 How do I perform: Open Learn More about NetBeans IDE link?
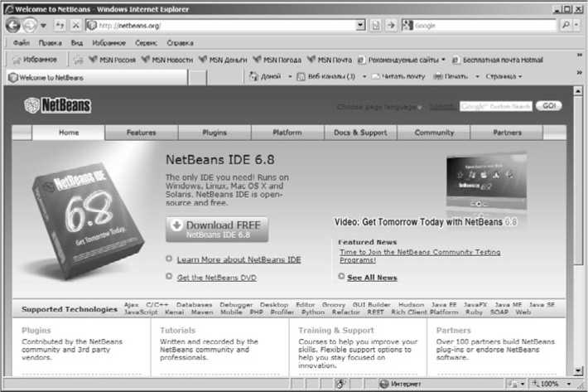[239, 259]
